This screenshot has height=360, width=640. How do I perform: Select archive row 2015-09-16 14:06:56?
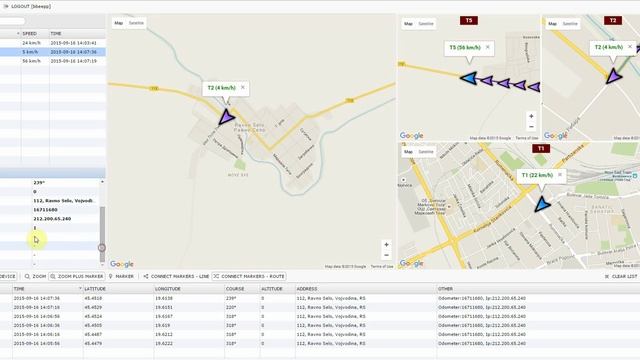[x=320, y=316]
